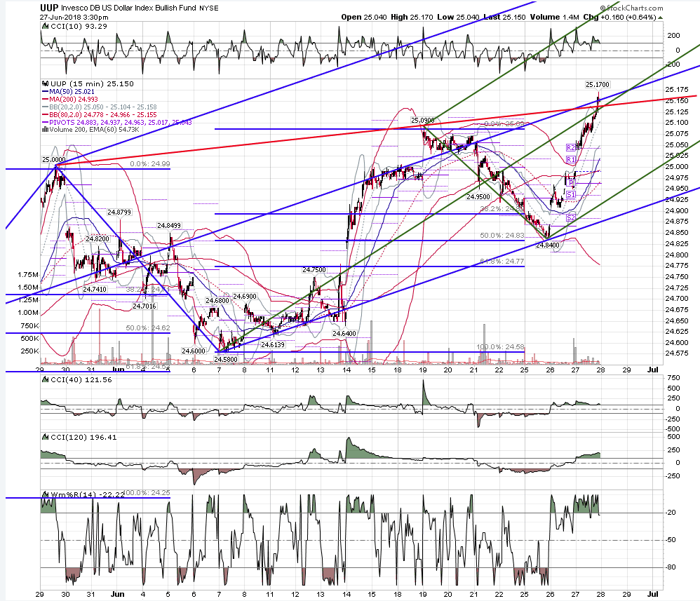Click the 24.7016 price label
Viewport: 700px width, 601px height.
tap(144, 306)
